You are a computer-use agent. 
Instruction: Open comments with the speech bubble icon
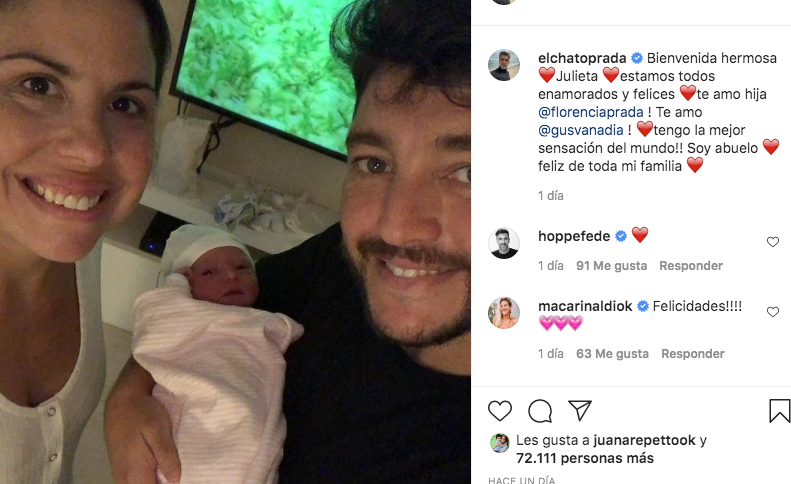pos(540,411)
